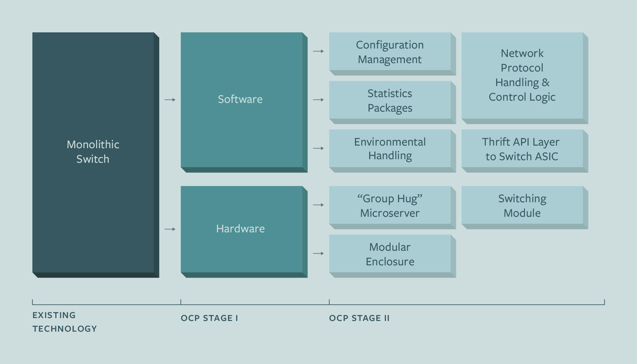This screenshot has width=637, height=364.
Task: Click arrow pointing to Environmental Handling
Action: tap(318, 148)
